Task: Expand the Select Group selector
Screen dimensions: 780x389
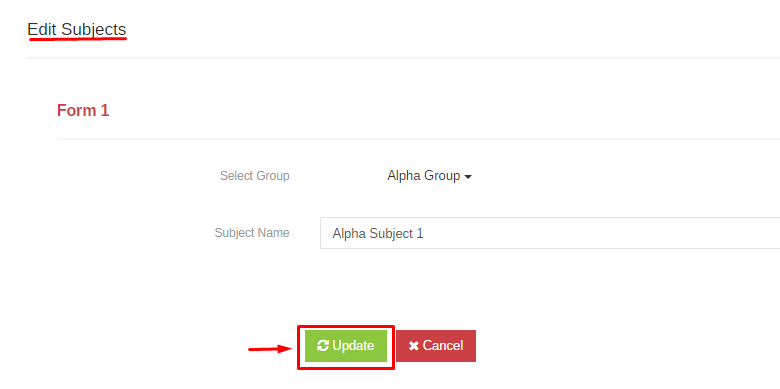Action: 429,176
